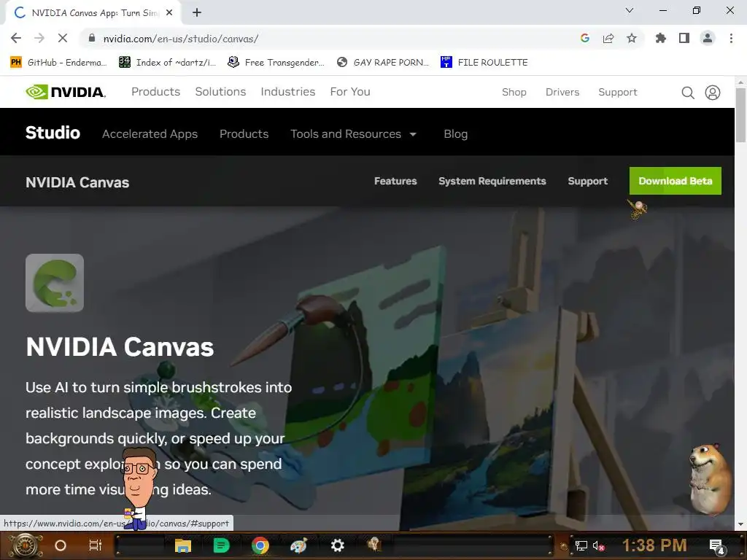Viewport: 747px width, 560px height.
Task: Open the Start button on the taskbar
Action: coord(26,545)
